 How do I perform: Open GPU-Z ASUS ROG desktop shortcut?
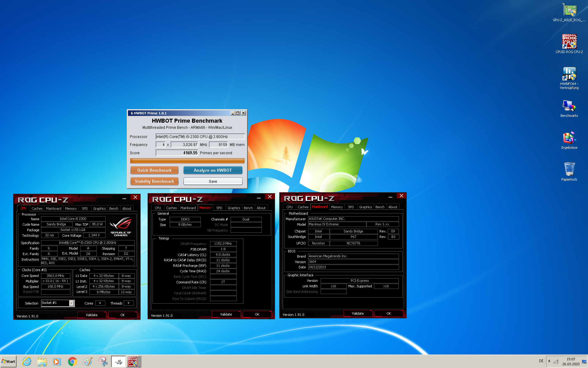point(569,13)
